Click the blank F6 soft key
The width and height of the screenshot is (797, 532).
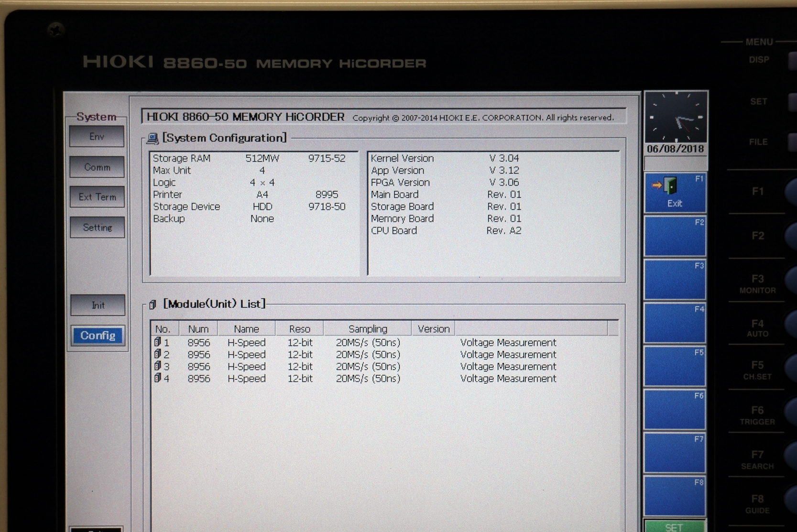pos(675,410)
